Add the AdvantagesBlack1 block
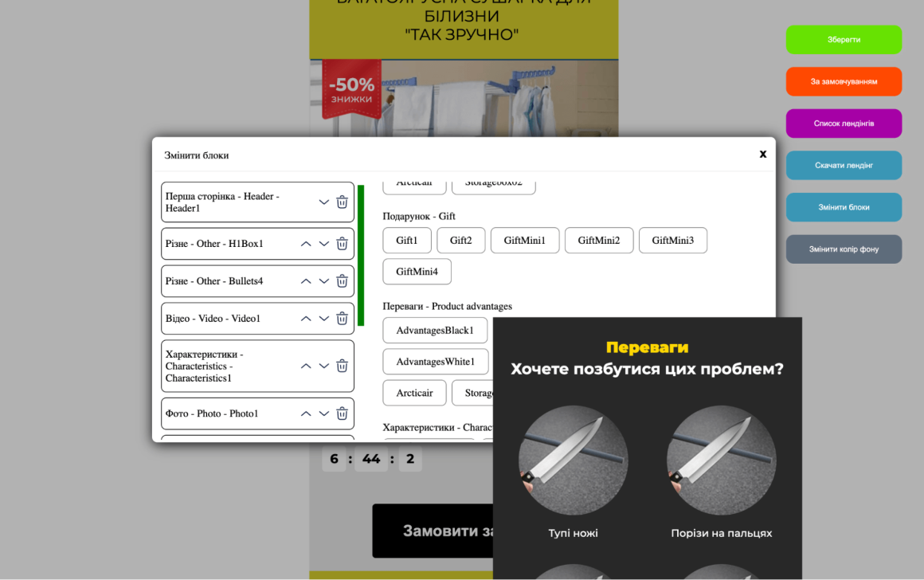 (x=435, y=330)
